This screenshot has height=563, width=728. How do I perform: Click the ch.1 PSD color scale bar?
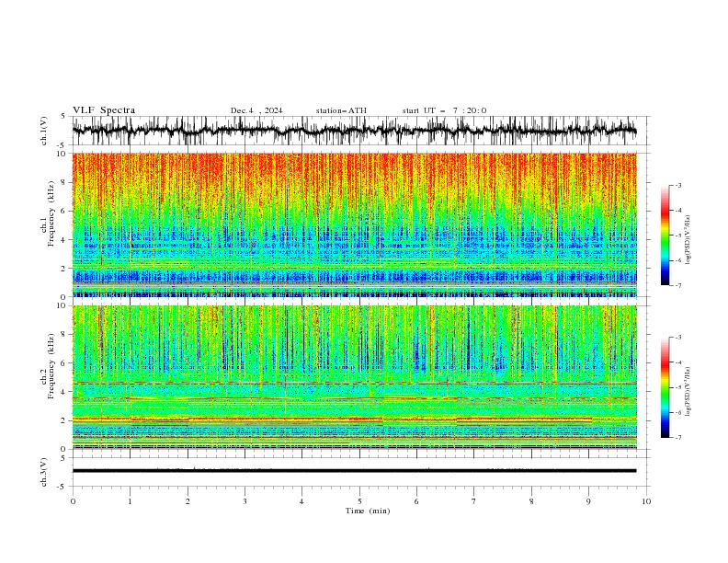click(x=665, y=236)
